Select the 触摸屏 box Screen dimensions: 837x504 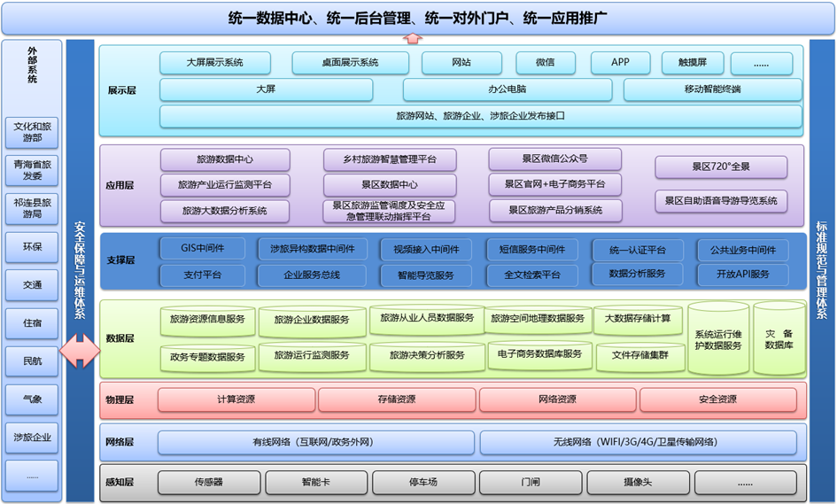click(x=693, y=63)
